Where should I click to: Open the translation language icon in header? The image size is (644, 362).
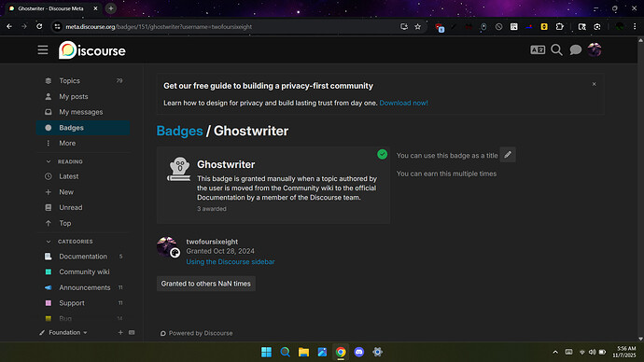click(538, 50)
